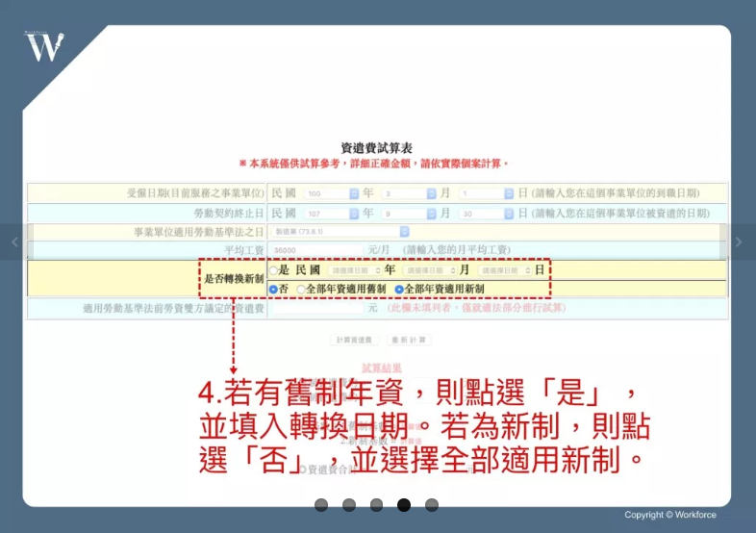Choose 全部年資適用新制 radio option
Screen dimensions: 756x533
pyautogui.click(x=399, y=290)
